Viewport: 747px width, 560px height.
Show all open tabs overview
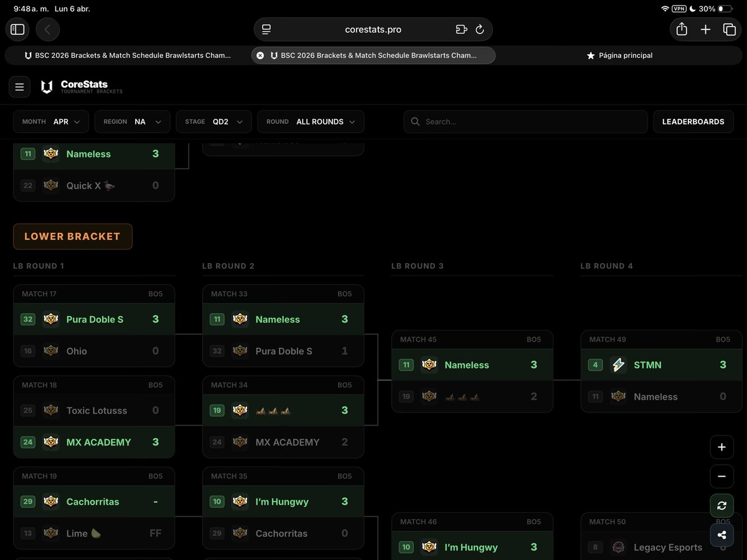[x=729, y=29]
